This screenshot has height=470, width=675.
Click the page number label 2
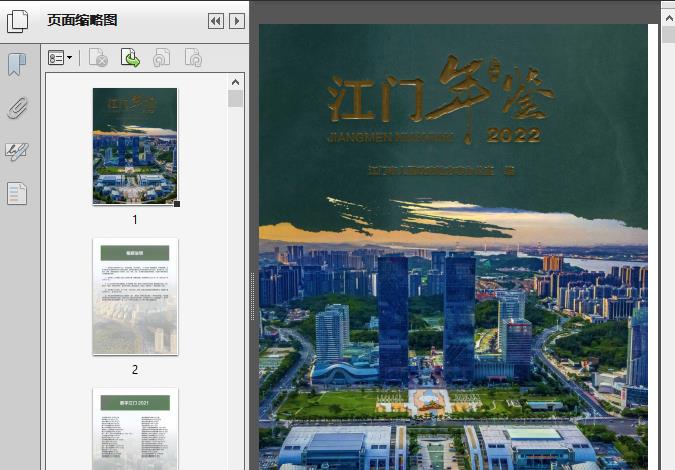coord(135,370)
